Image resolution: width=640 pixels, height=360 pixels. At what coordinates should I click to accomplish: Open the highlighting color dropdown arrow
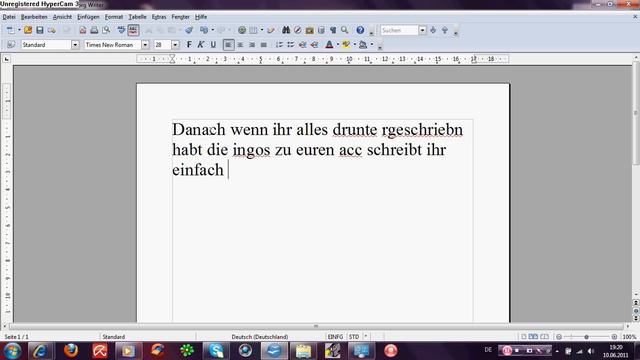pos(354,45)
